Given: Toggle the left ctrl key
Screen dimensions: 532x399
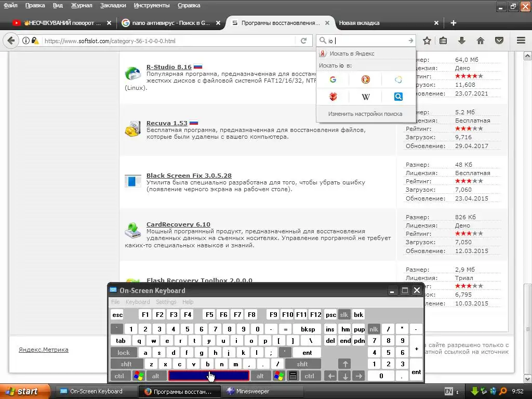Looking at the screenshot, I should (119, 376).
